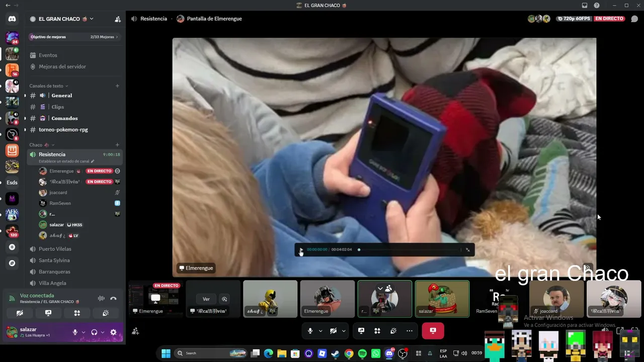Click the Windows taskbar Search box
Image resolution: width=644 pixels, height=362 pixels.
point(211,353)
